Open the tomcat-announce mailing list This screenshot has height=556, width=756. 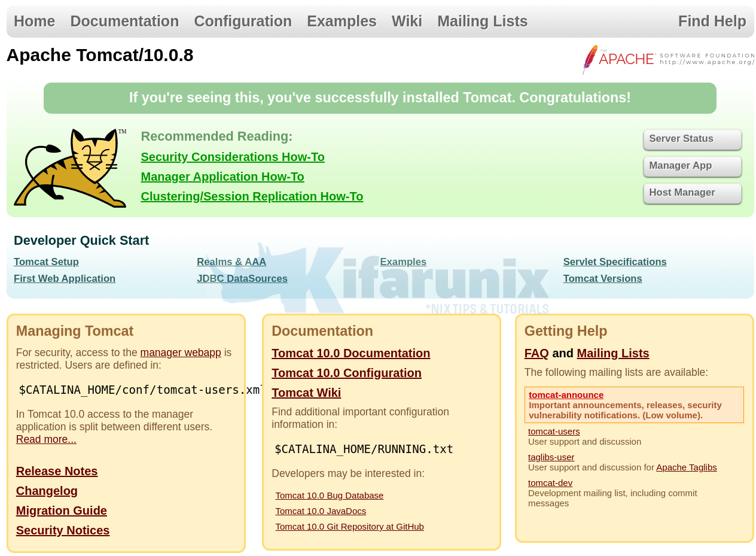pos(566,394)
